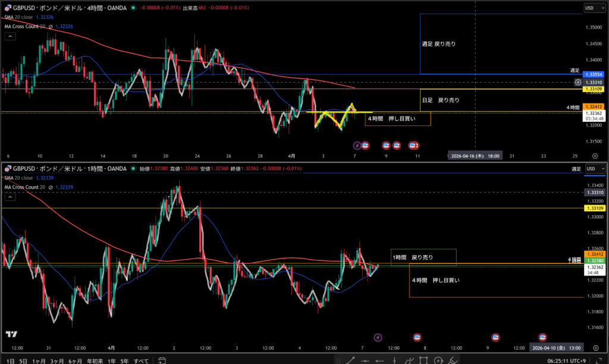
Task: Select the rectangle drawing tool
Action: (423, 360)
